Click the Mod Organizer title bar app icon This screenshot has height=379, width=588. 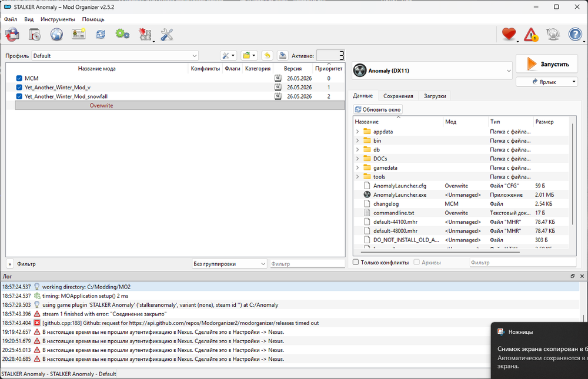[8, 6]
